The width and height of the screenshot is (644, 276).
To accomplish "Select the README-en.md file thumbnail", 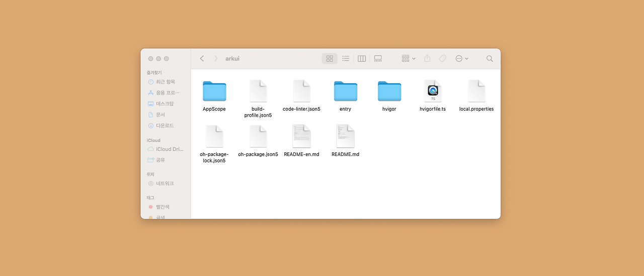I will [302, 136].
